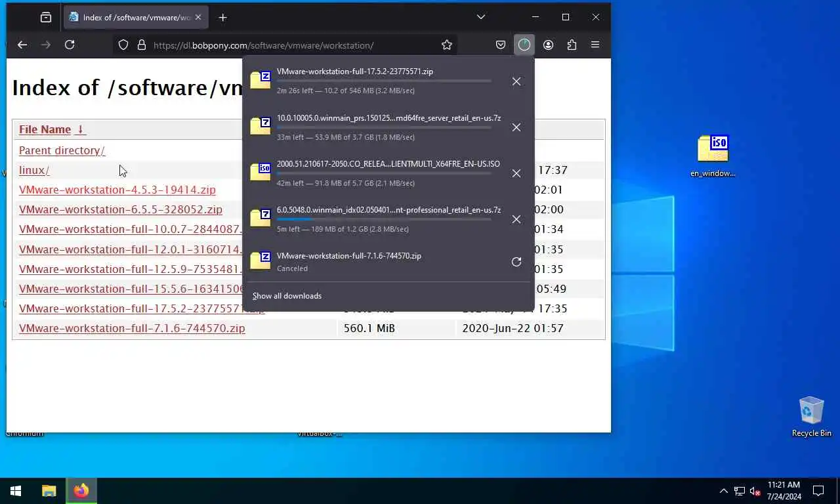Download VMware-workstation-6.5.5-328052.zip
Viewport: 840px width, 504px height.
click(121, 209)
